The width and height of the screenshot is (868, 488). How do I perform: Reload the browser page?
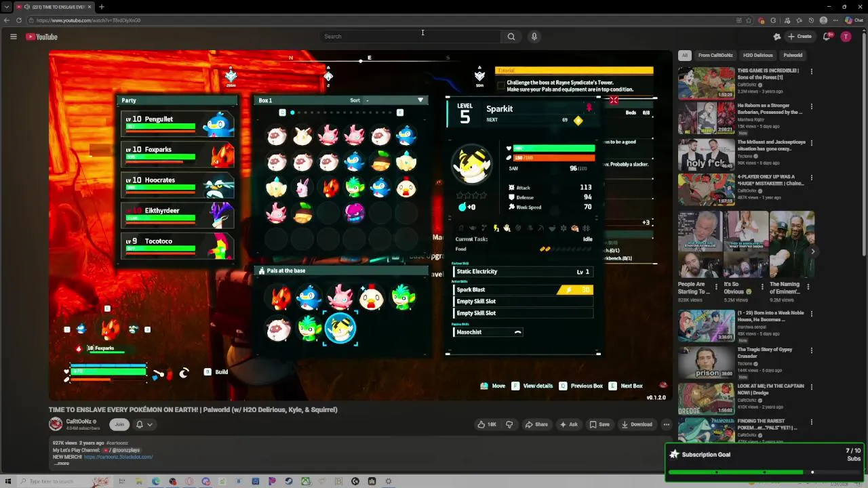point(18,20)
